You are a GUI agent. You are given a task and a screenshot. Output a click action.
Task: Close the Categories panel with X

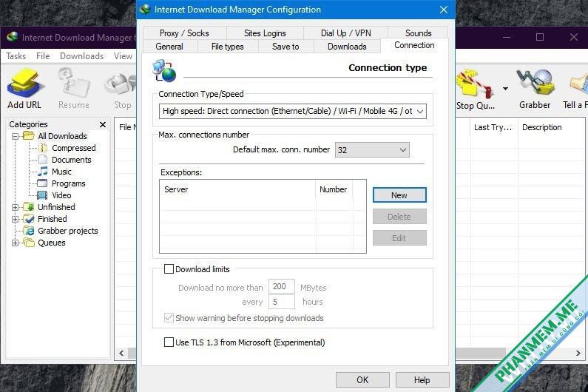point(102,124)
